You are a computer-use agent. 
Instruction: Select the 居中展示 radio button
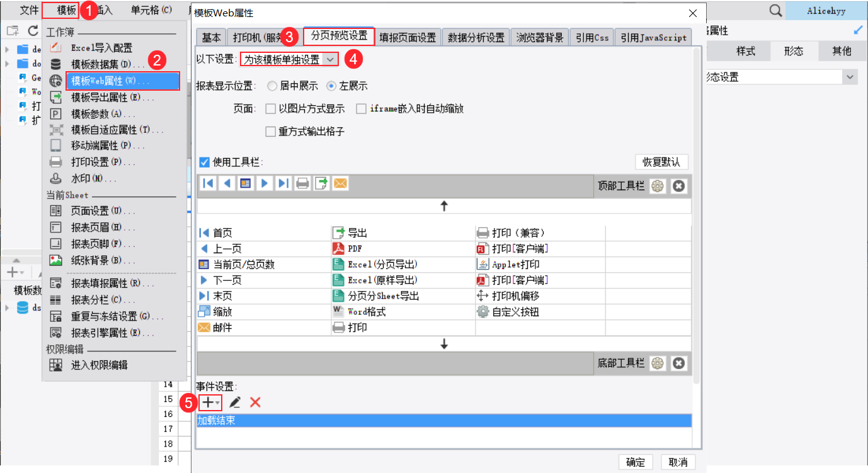(x=272, y=86)
